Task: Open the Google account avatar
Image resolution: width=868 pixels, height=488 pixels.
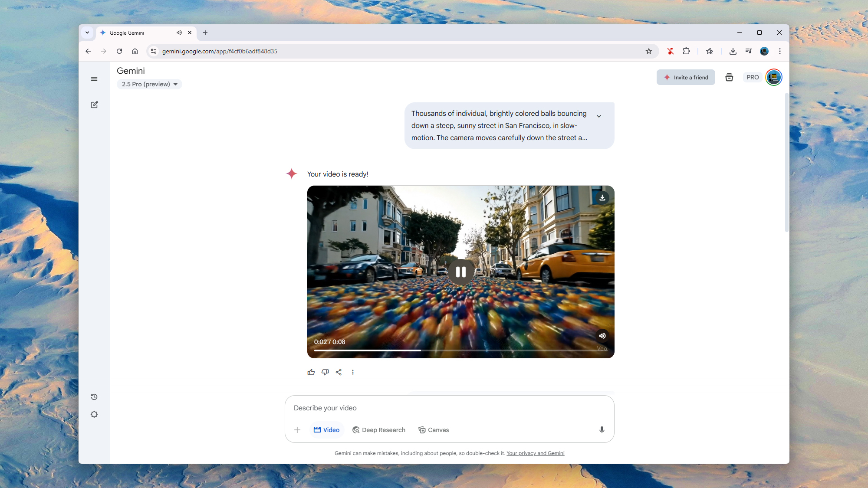Action: click(x=774, y=77)
